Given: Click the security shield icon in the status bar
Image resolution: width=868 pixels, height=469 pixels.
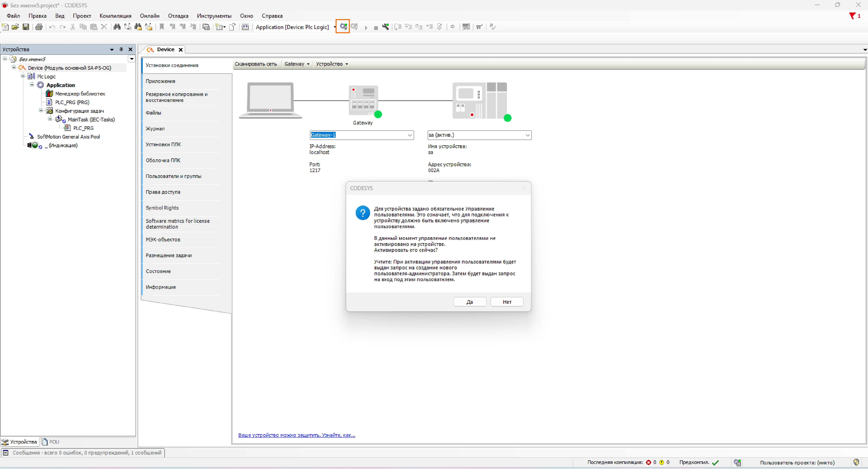Looking at the screenshot, I should pyautogui.click(x=856, y=462).
